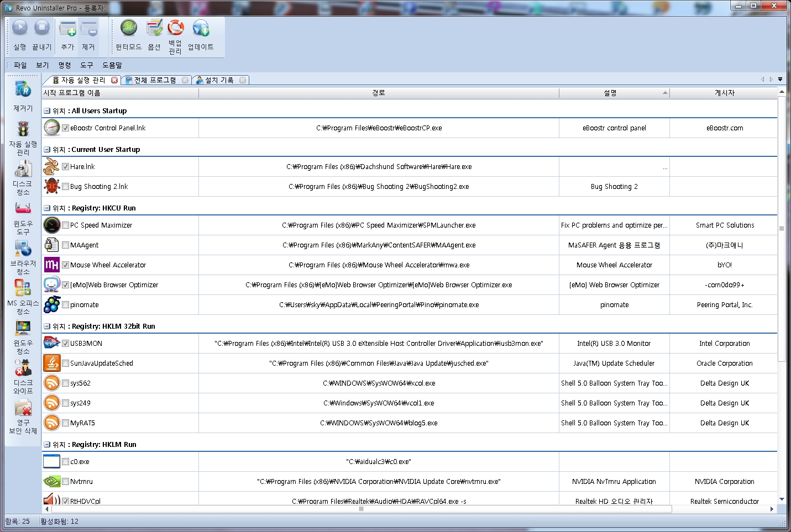Viewport: 791px width, 532px height.
Task: Collapse the Registry: HKLM Run group
Action: coord(47,445)
